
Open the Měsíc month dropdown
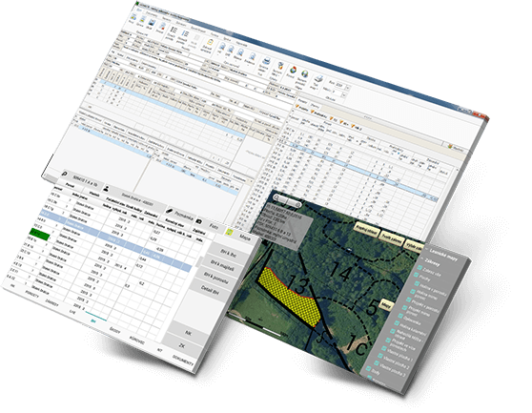coord(343,95)
